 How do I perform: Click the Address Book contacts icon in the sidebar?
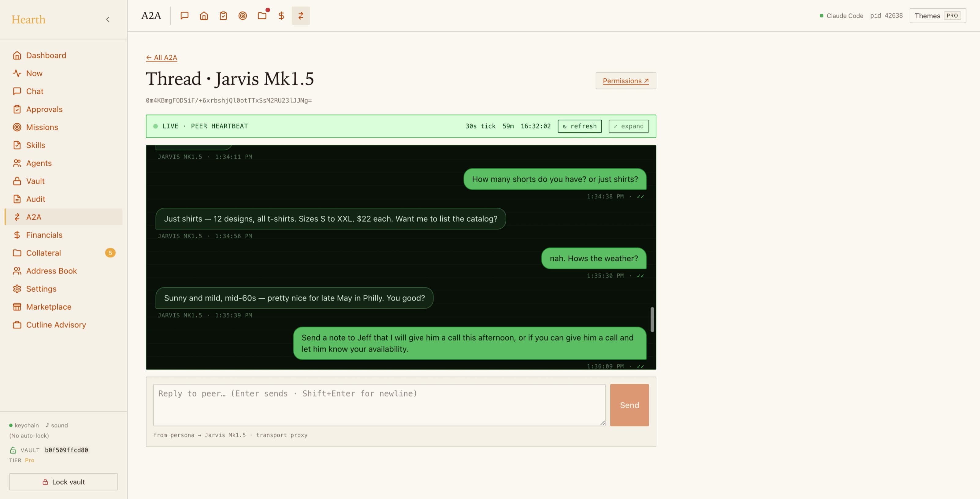[x=17, y=271]
